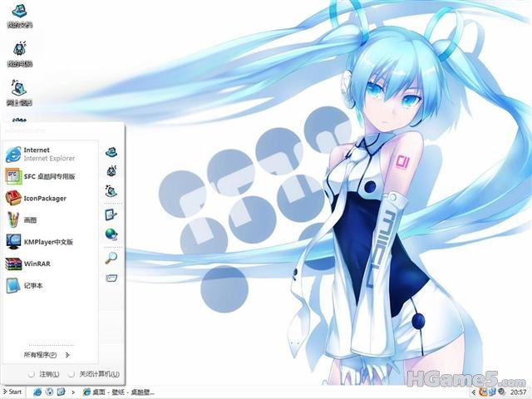The height and width of the screenshot is (399, 532).
Task: Expand quick launch overflow chevron
Action: click(x=73, y=392)
